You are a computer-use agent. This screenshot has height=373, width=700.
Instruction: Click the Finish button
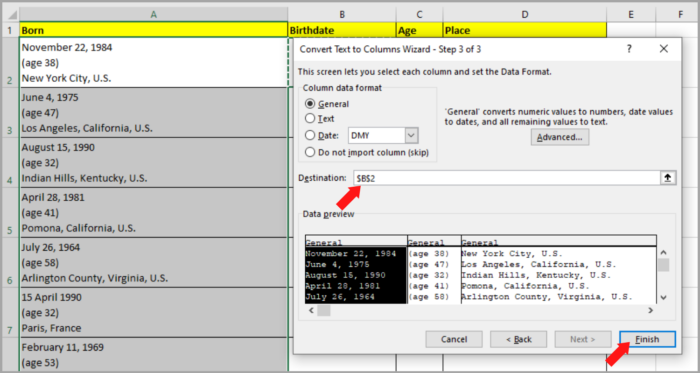click(647, 339)
